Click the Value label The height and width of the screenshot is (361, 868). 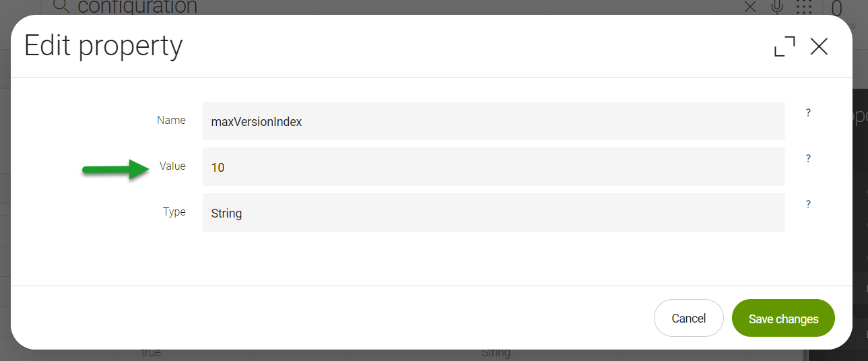click(x=172, y=166)
